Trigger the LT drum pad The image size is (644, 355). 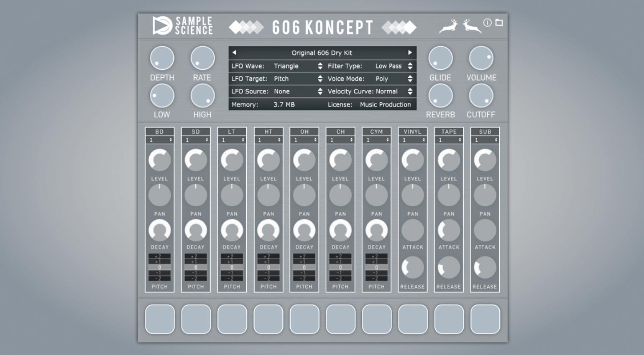pos(232,319)
